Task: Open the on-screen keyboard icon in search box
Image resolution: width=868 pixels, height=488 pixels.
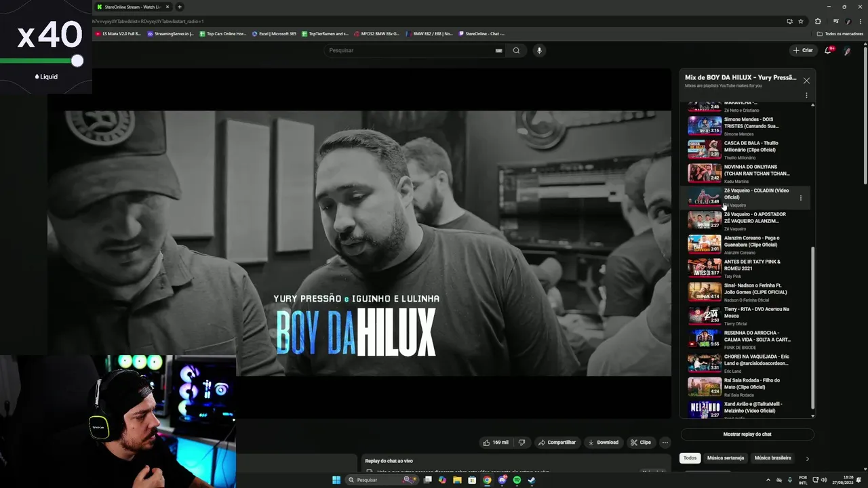Action: point(498,50)
